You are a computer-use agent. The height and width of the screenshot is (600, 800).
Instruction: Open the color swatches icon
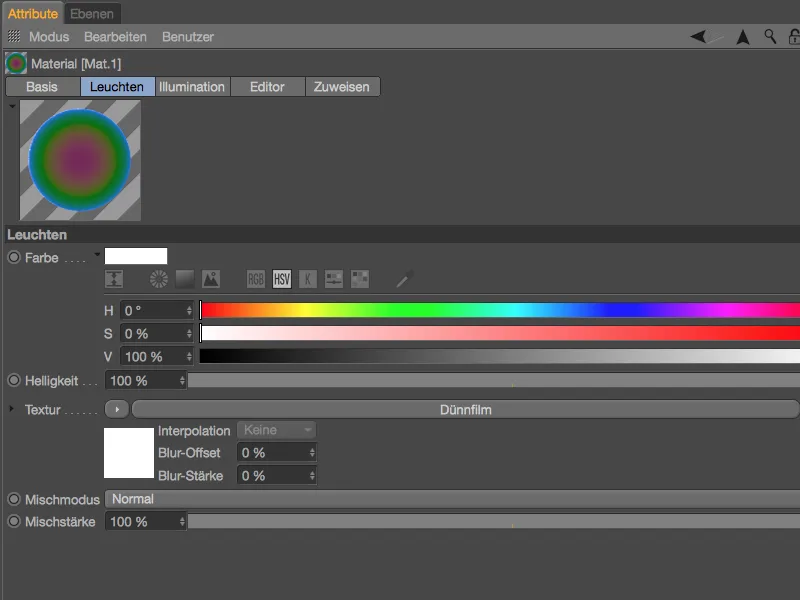click(360, 279)
